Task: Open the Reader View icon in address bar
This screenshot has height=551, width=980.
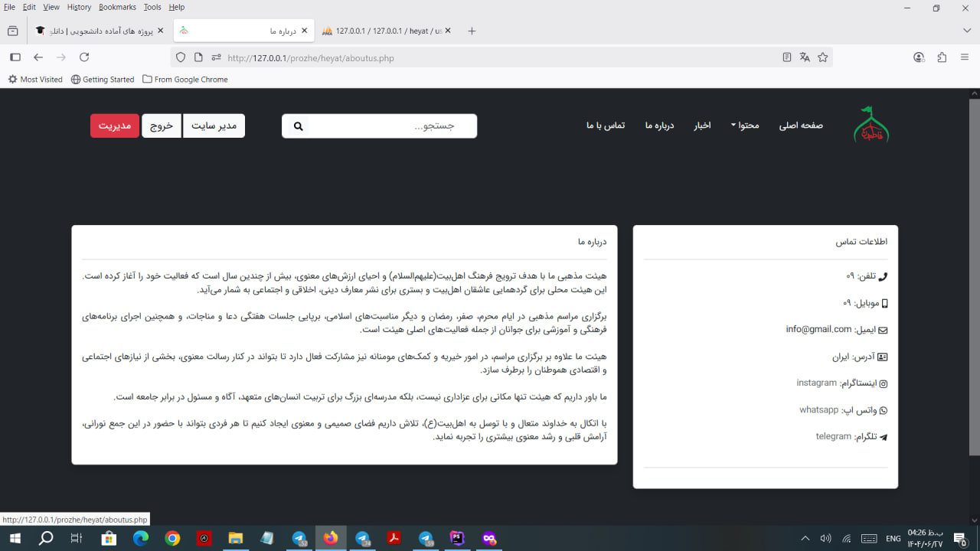Action: coord(787,57)
